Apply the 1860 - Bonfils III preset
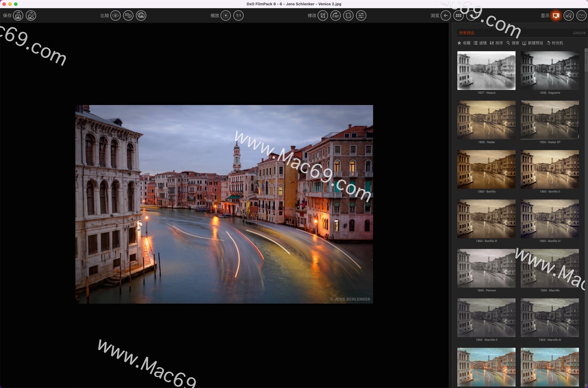 click(486, 219)
